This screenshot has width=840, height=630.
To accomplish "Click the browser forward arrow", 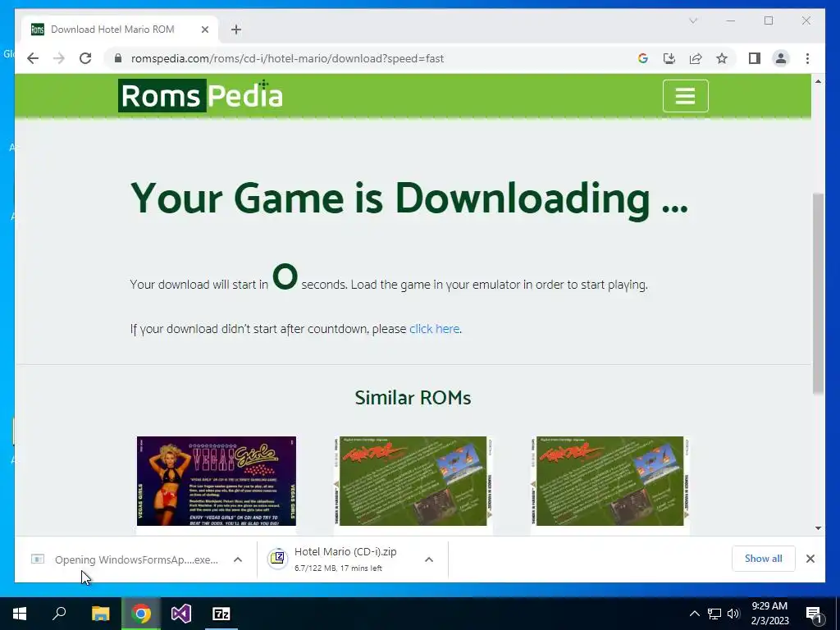I will 59,58.
